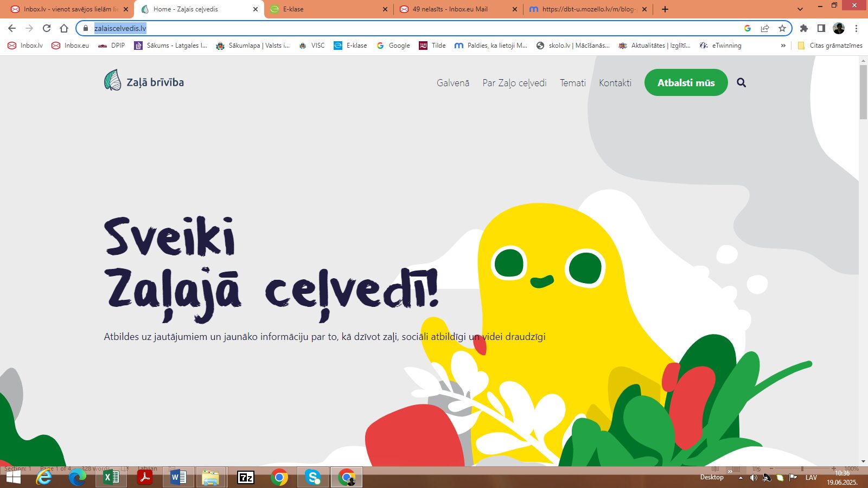Switch to Word in the taskbar
Screen dimensions: 868x488
178,477
